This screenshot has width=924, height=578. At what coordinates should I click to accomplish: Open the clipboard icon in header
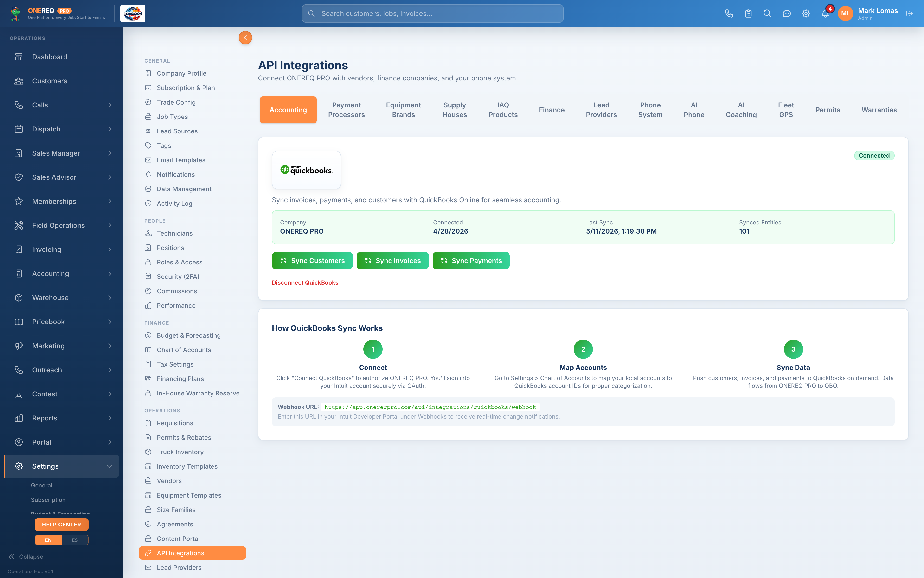click(748, 13)
